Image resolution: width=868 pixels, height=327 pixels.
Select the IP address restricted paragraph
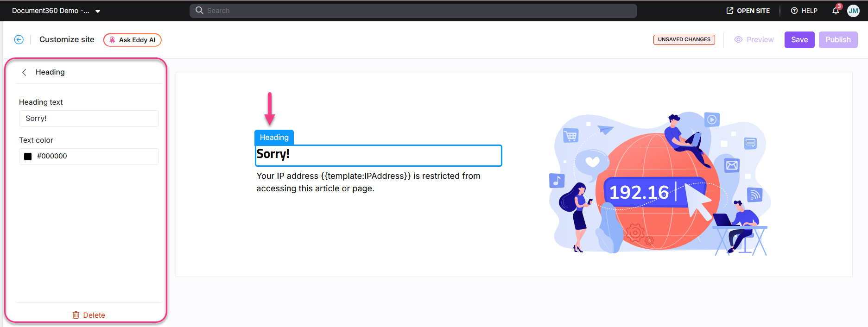pyautogui.click(x=368, y=182)
